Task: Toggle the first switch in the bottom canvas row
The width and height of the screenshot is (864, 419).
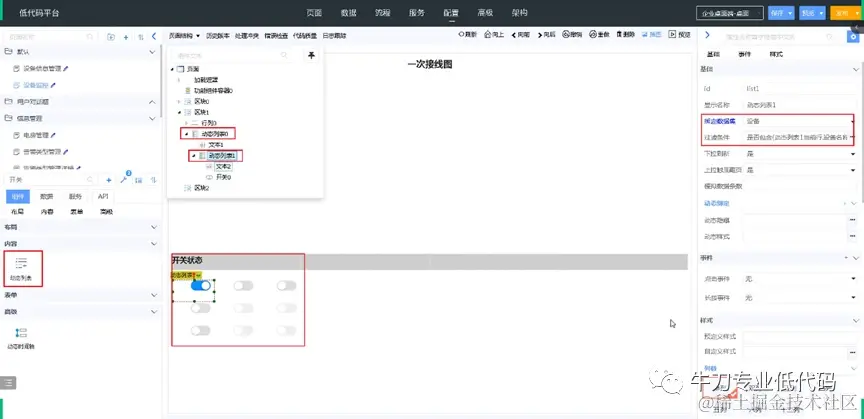Action: [201, 330]
